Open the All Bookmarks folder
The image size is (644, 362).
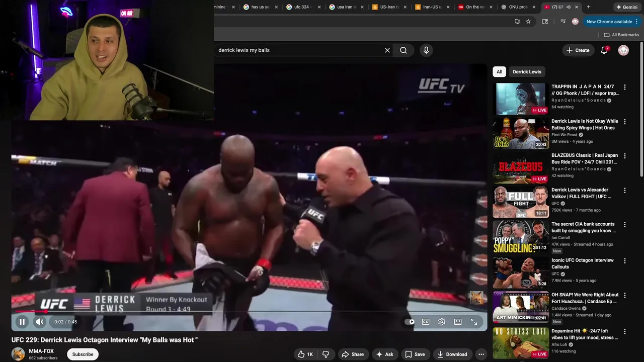coord(621,35)
